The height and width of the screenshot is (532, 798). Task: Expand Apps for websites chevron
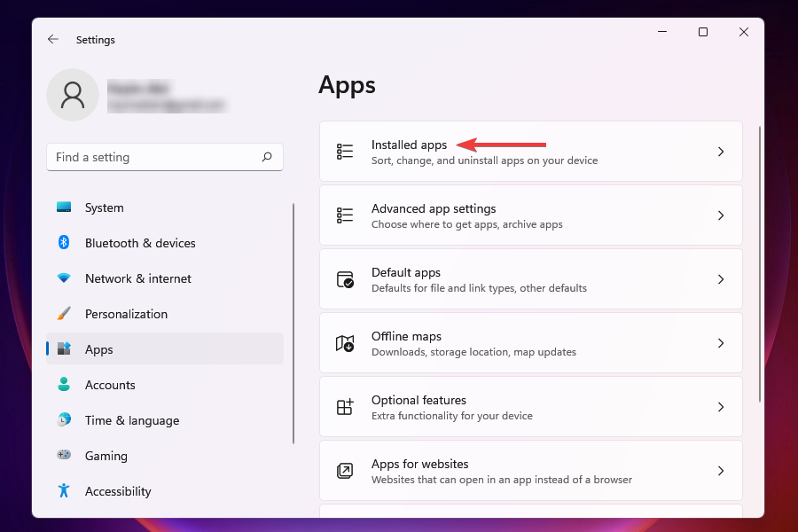(x=721, y=471)
